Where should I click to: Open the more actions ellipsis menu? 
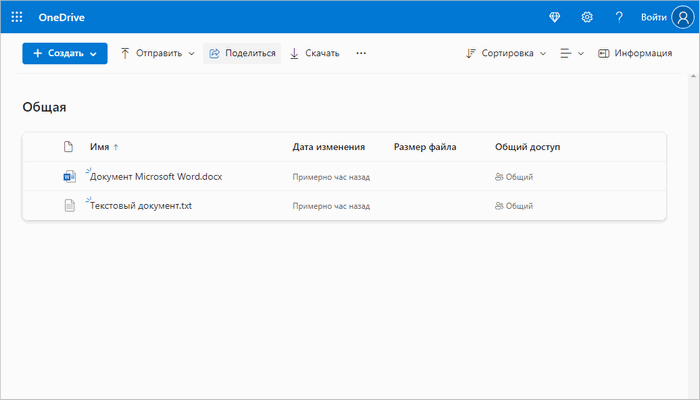(x=361, y=53)
